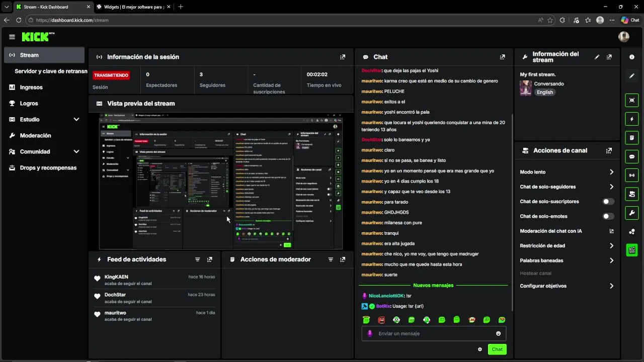Pop out the Información del stream panel
The width and height of the screenshot is (644, 362).
click(x=609, y=57)
